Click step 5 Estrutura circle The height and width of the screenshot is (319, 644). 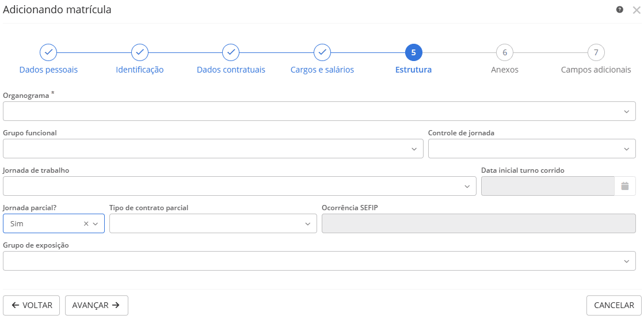413,52
